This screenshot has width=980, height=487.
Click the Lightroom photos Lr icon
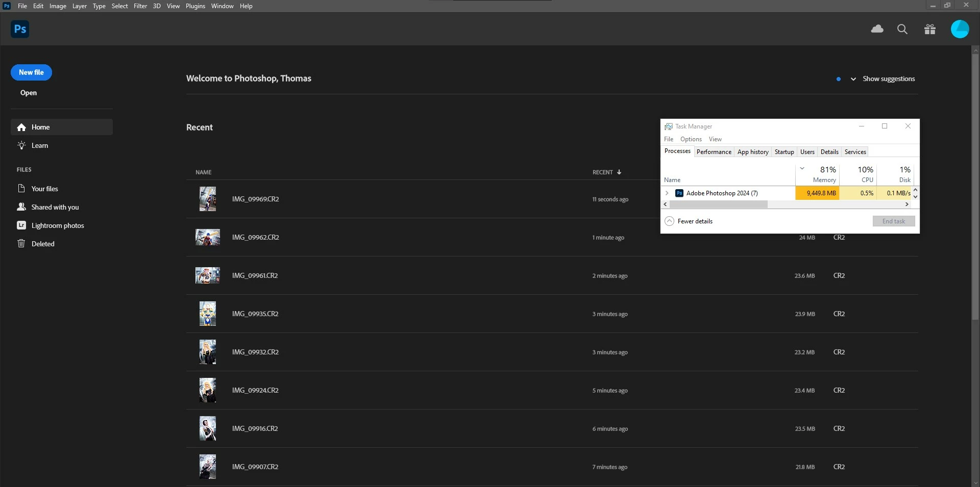(21, 225)
